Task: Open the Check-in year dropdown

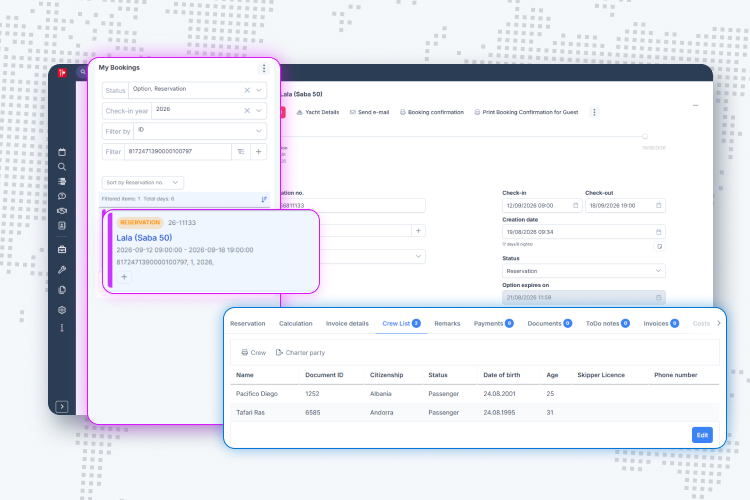Action: (x=259, y=111)
